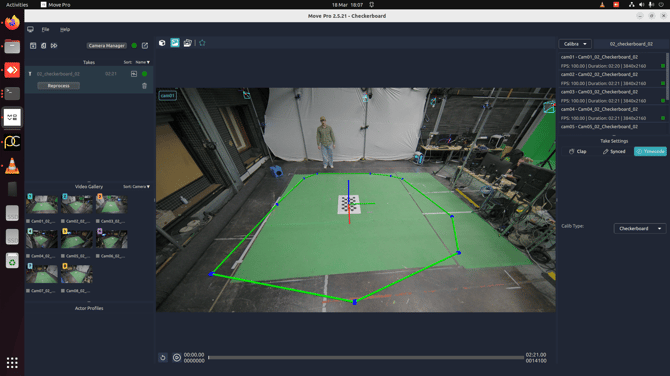Toggle the Cam05_02 checkbox
This screenshot has height=376, width=670.
click(63, 256)
